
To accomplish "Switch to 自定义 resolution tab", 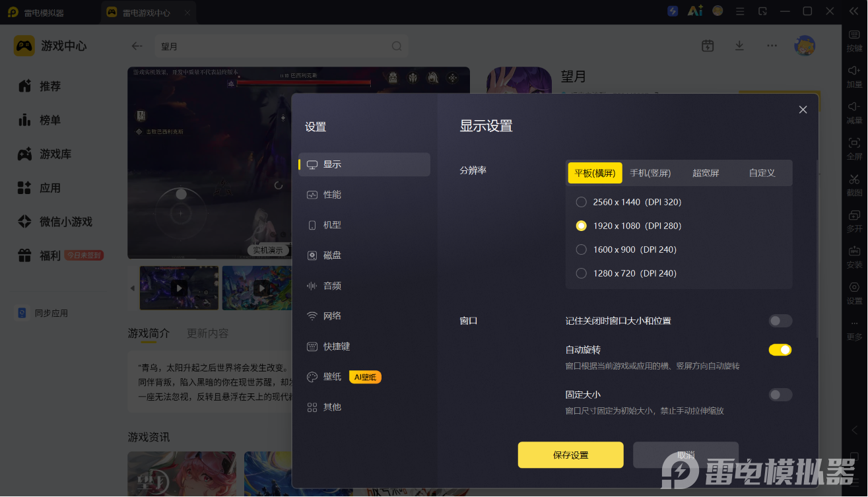I will (762, 173).
